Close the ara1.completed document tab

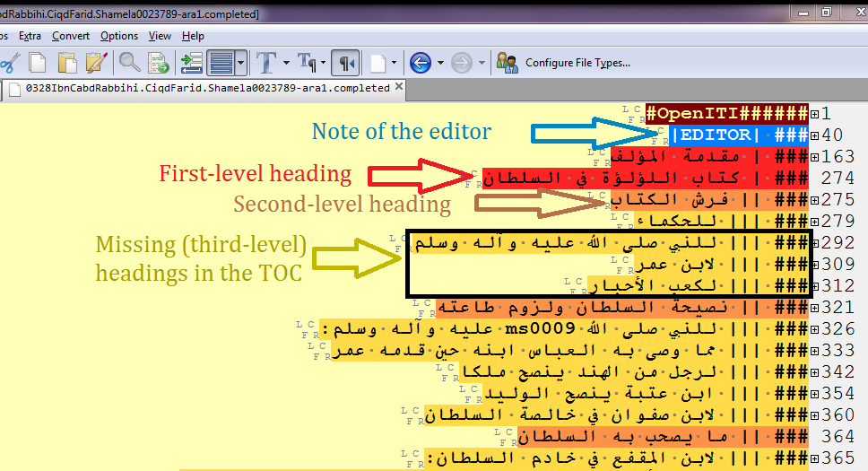click(400, 88)
